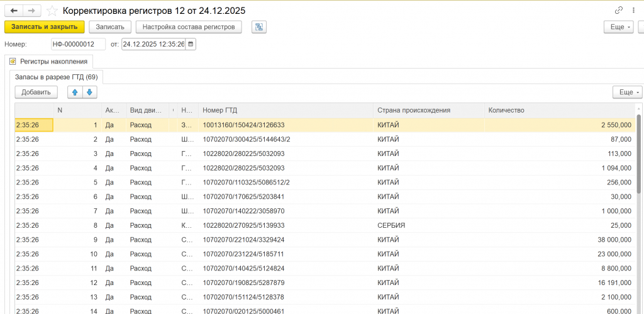The width and height of the screenshot is (644, 314).
Task: Go back with the left arrow
Action: pyautogui.click(x=14, y=11)
